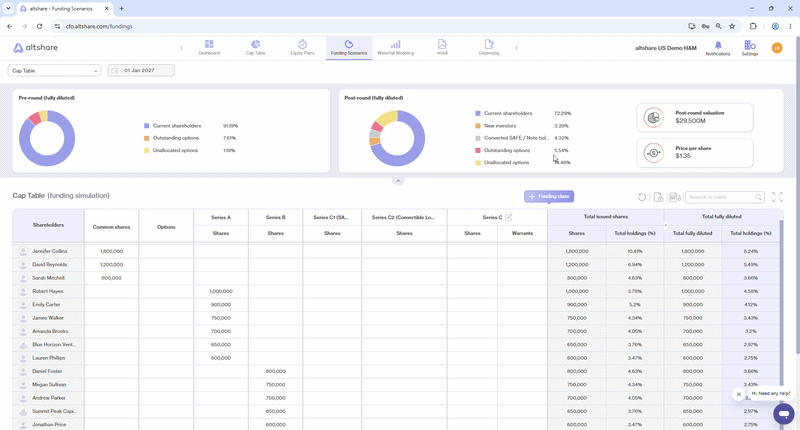The width and height of the screenshot is (800, 430).
Task: Click the Search in table field
Action: coord(724,197)
